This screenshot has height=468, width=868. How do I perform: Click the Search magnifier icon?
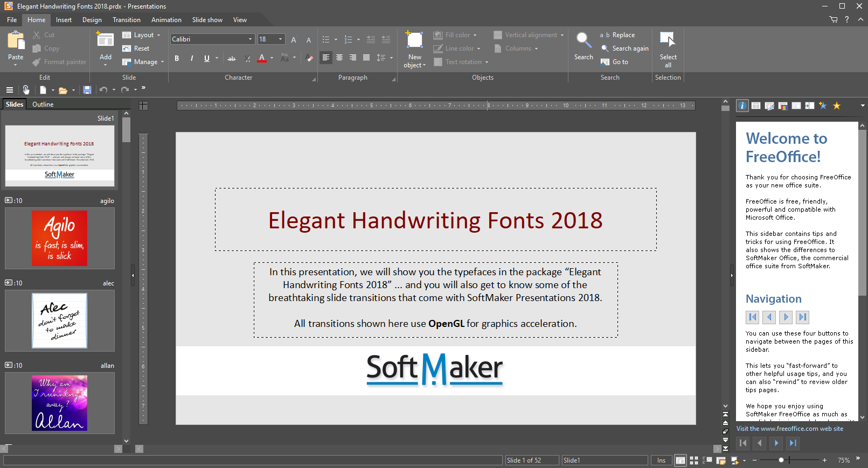pyautogui.click(x=583, y=40)
